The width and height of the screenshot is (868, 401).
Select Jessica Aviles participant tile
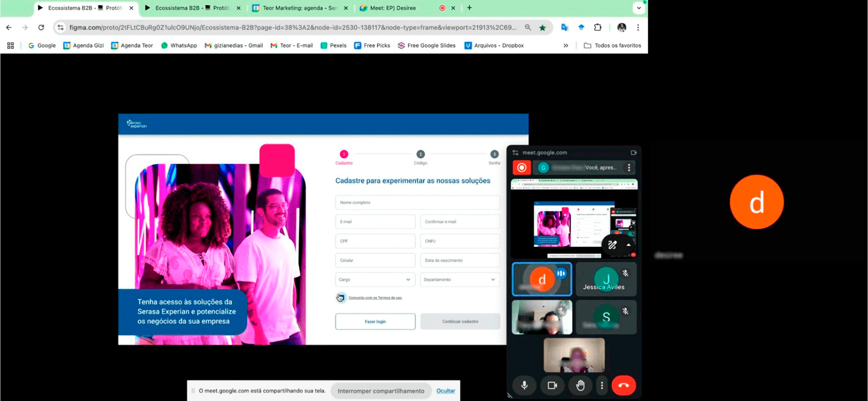tap(606, 279)
